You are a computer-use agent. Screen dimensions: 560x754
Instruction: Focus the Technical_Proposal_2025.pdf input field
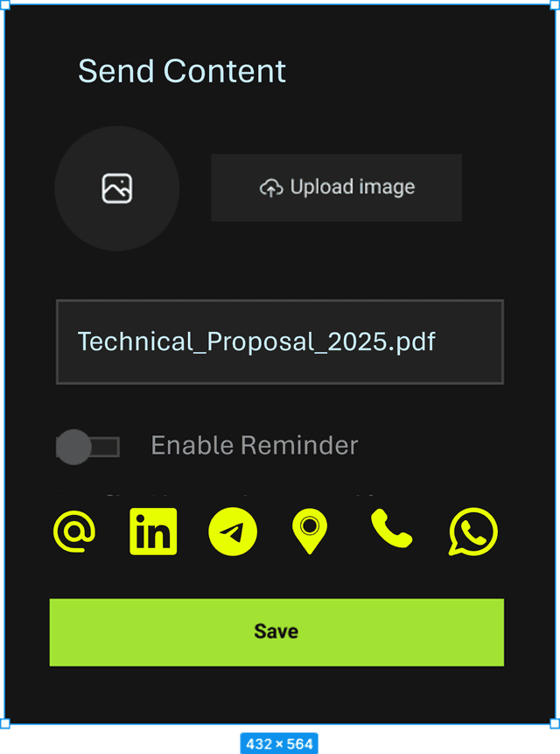[x=280, y=342]
